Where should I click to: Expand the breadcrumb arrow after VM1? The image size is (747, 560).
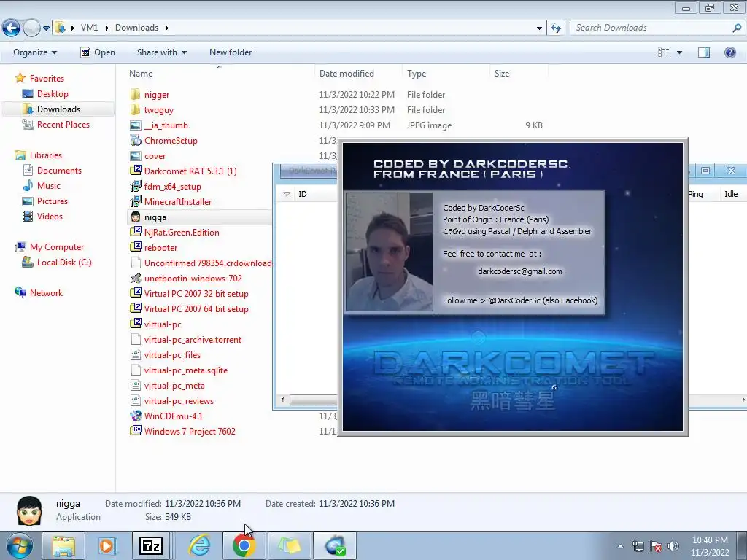point(107,28)
